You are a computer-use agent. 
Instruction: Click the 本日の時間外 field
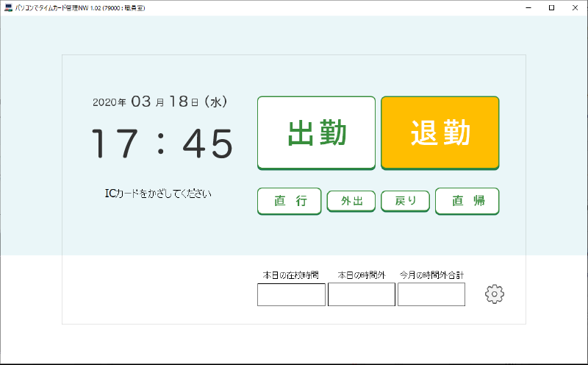pyautogui.click(x=361, y=294)
